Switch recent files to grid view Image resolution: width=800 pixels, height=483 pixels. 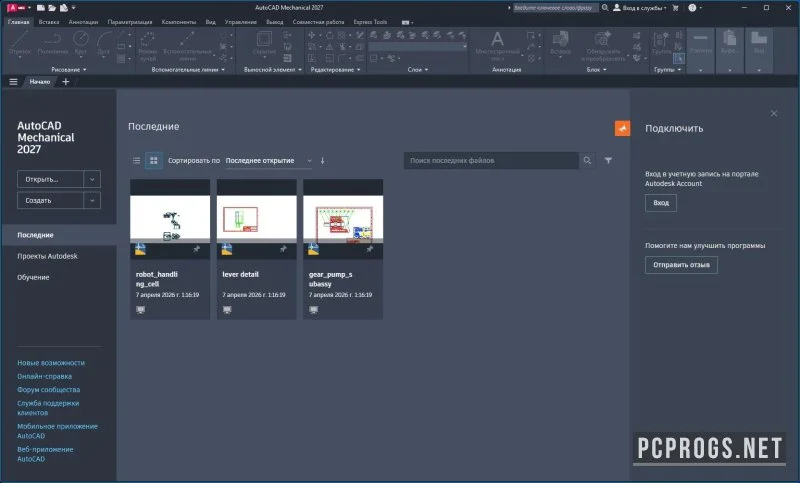[x=154, y=160]
